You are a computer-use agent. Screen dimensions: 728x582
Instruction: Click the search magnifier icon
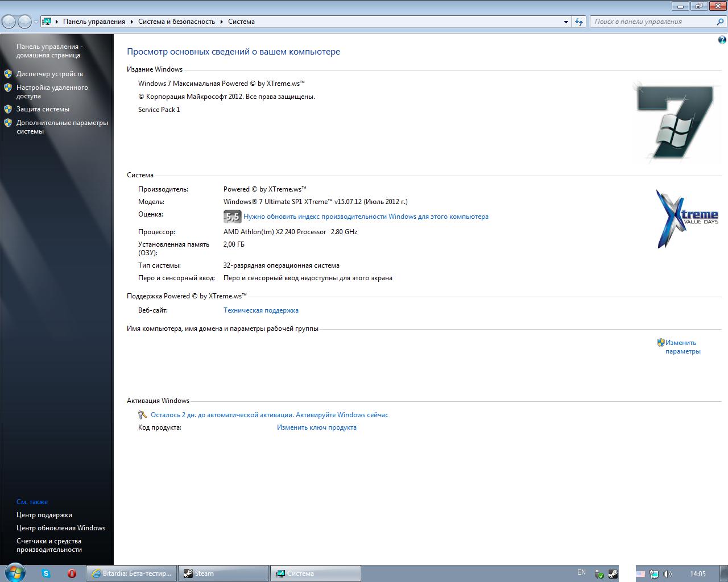click(721, 22)
